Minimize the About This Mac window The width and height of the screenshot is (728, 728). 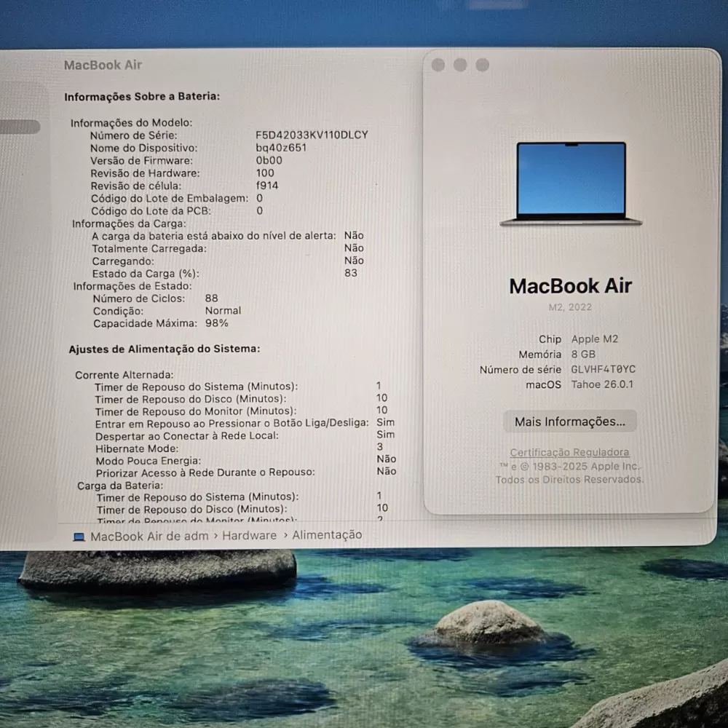460,66
